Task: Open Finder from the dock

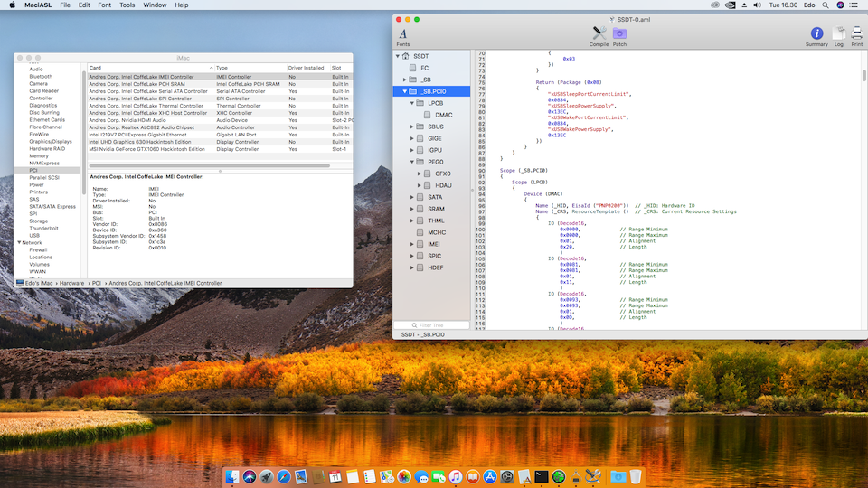Action: click(233, 476)
